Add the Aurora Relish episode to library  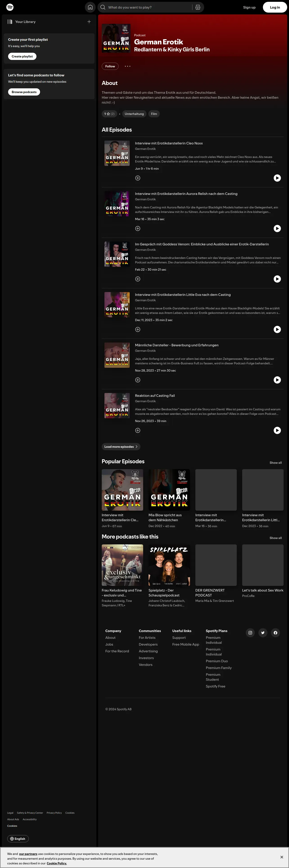click(138, 228)
